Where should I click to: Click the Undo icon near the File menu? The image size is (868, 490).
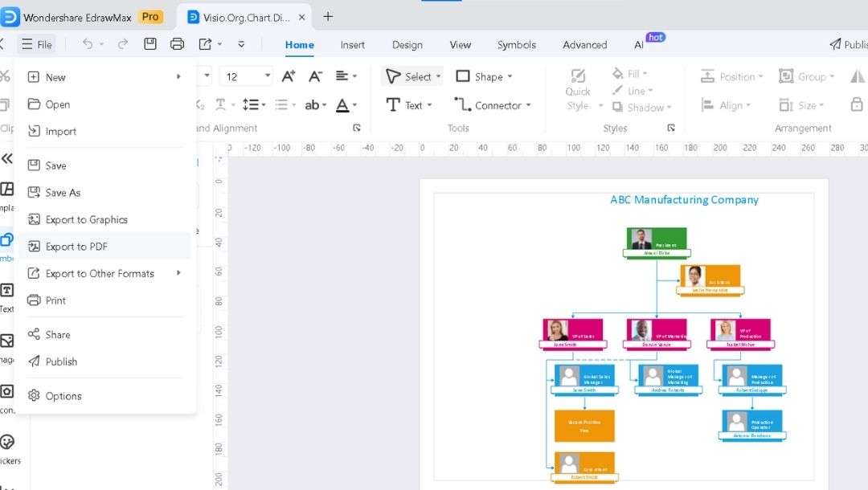88,44
